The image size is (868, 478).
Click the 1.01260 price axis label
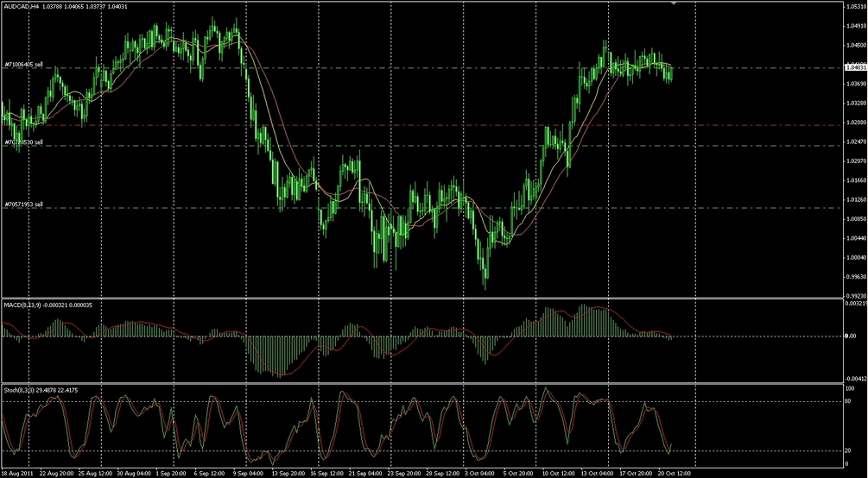(855, 199)
